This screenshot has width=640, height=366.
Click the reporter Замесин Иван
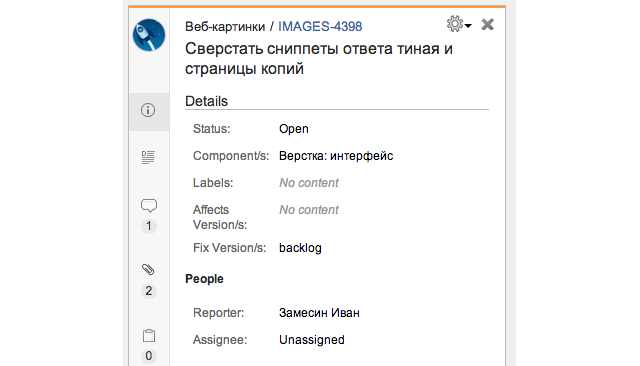coord(319,313)
